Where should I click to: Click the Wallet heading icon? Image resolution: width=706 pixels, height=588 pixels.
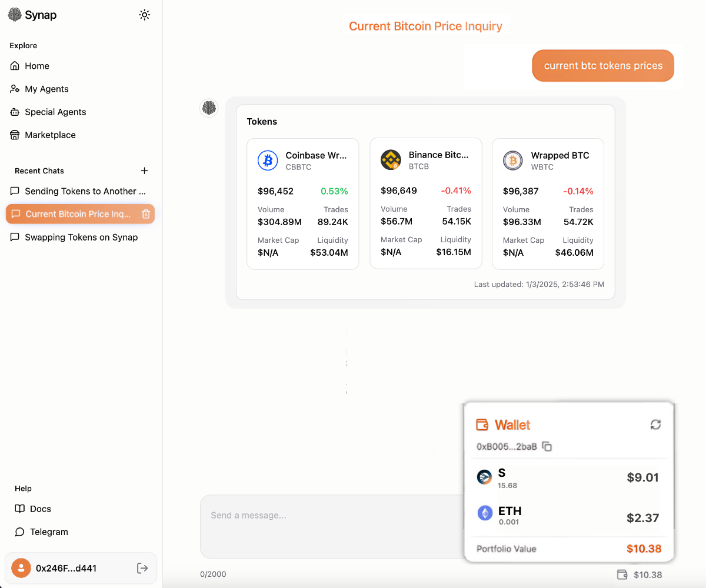coord(482,425)
